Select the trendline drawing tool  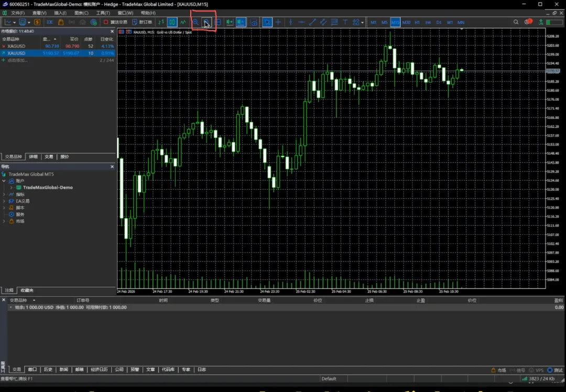pos(312,23)
